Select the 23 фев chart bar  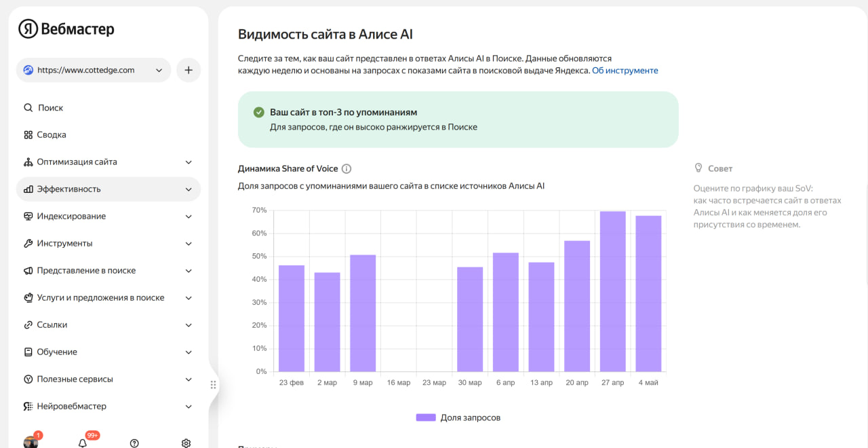292,318
